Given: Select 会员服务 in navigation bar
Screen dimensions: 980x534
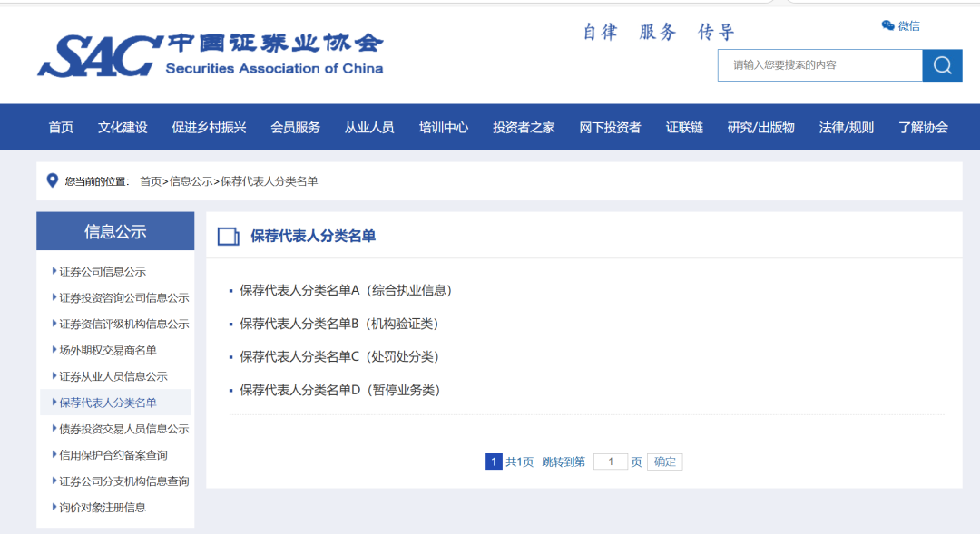Looking at the screenshot, I should click(295, 128).
